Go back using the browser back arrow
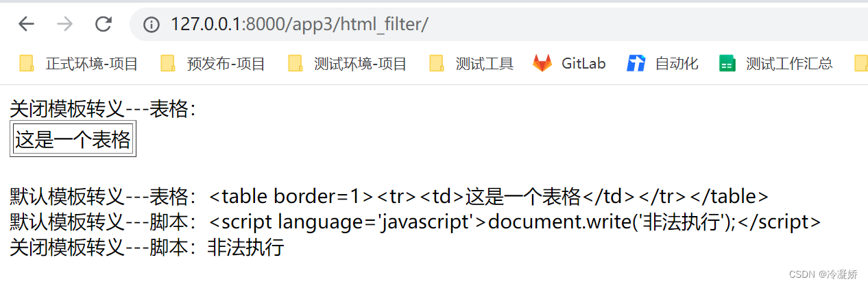 point(26,24)
